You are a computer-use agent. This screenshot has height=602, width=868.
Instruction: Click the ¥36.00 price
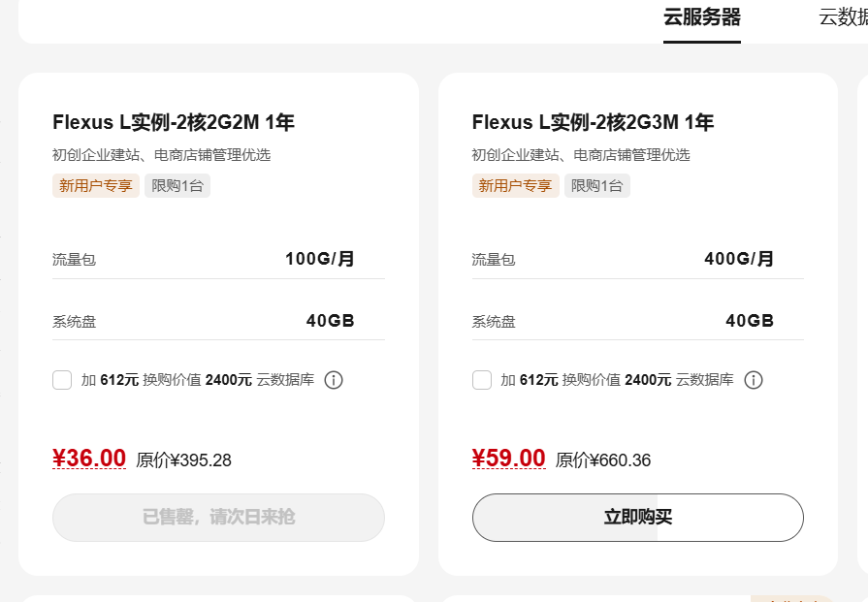coord(89,459)
